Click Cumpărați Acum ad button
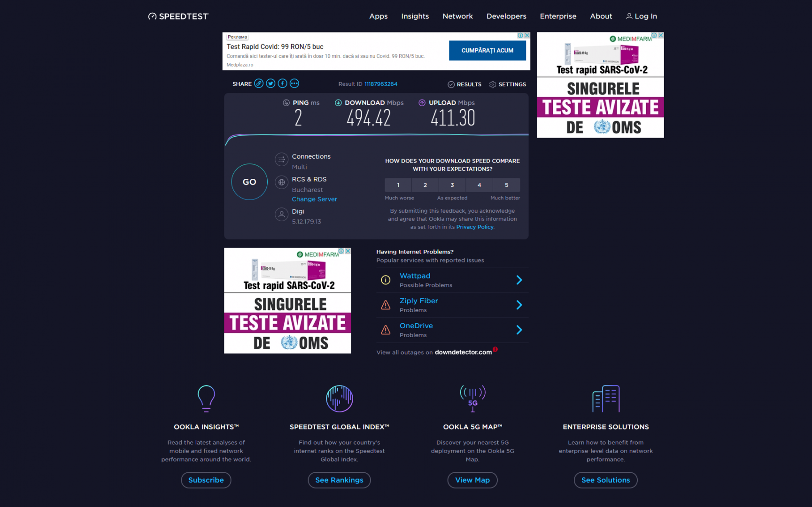The height and width of the screenshot is (507, 812). coord(487,50)
